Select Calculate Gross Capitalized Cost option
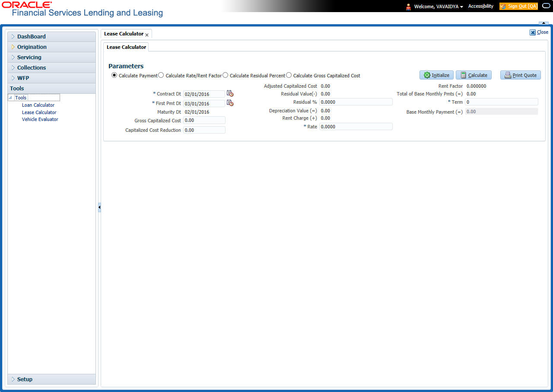Screen dimensions: 553x392 (289, 75)
